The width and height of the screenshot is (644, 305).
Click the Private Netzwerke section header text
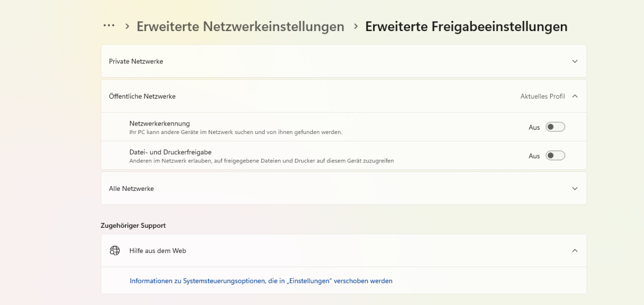(x=136, y=61)
